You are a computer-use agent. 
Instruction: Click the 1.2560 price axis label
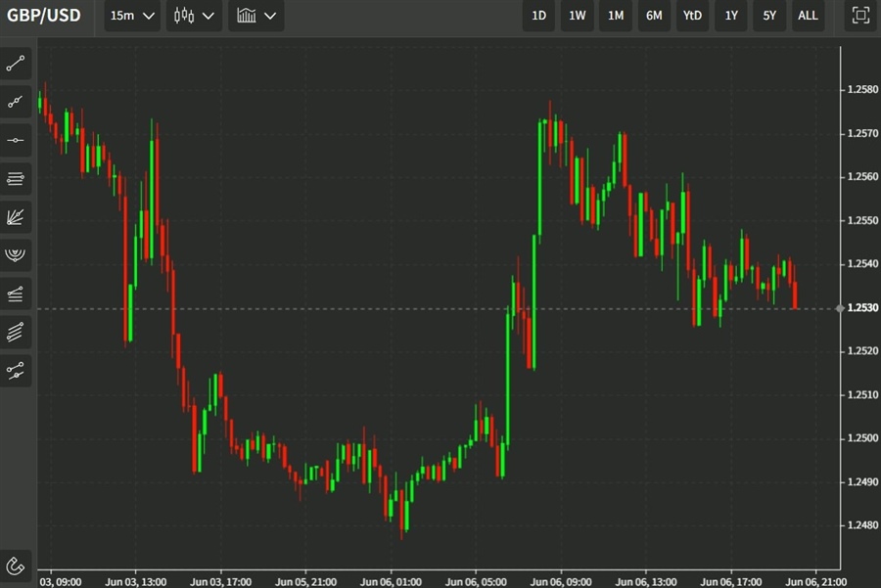click(862, 176)
